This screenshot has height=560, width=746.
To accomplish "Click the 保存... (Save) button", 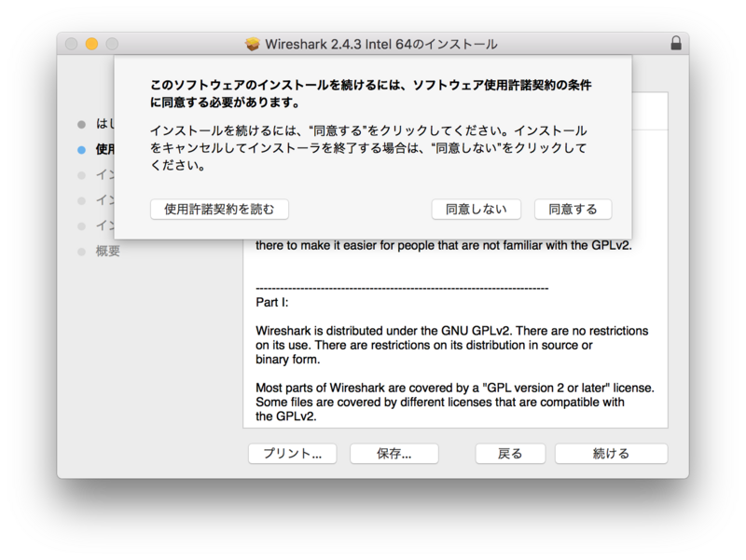I will pos(394,454).
